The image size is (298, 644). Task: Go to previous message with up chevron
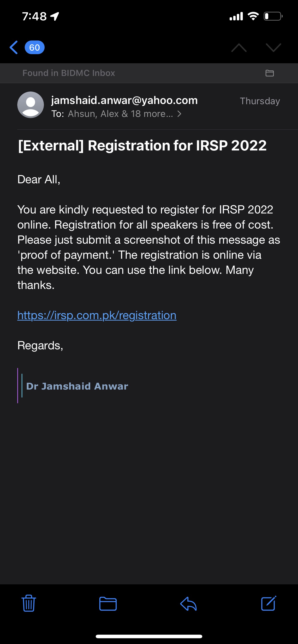(239, 47)
